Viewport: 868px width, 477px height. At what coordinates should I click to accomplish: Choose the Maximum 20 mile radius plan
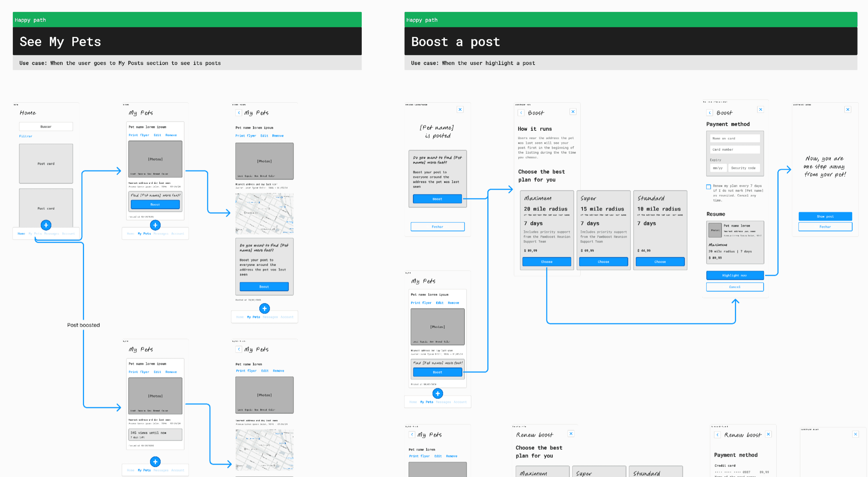point(547,262)
